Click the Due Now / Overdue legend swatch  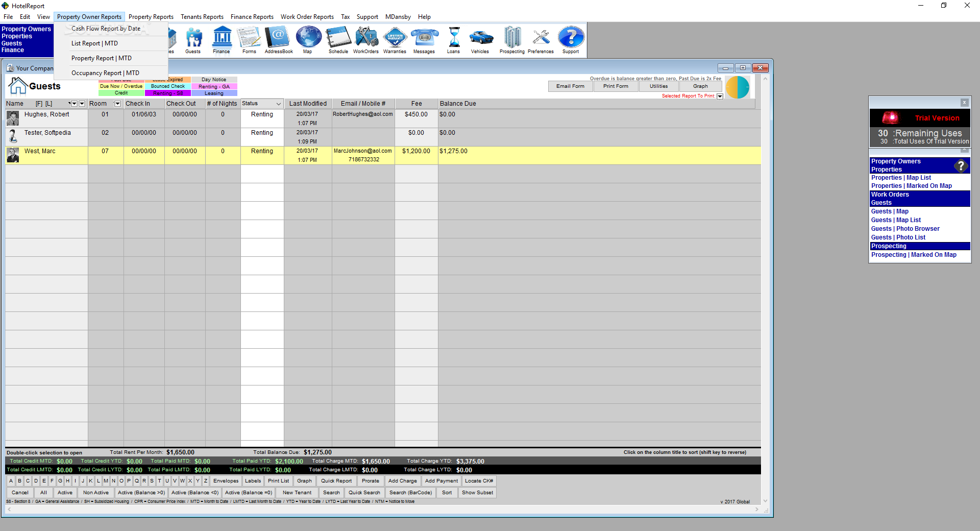(121, 86)
